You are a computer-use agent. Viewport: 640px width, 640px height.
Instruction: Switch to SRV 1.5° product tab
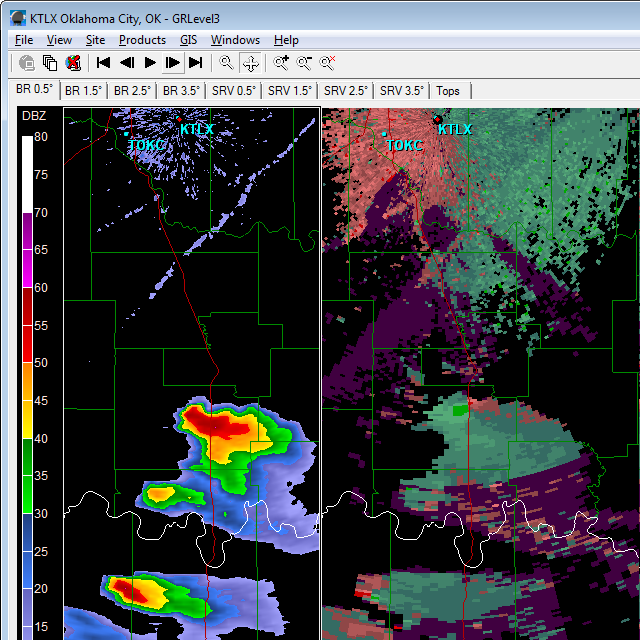(290, 91)
